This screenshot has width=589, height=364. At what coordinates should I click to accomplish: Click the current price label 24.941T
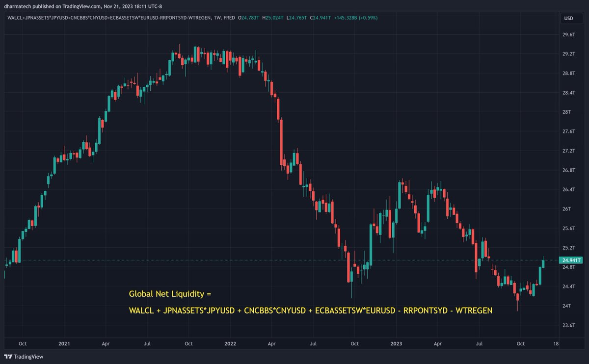(x=571, y=260)
